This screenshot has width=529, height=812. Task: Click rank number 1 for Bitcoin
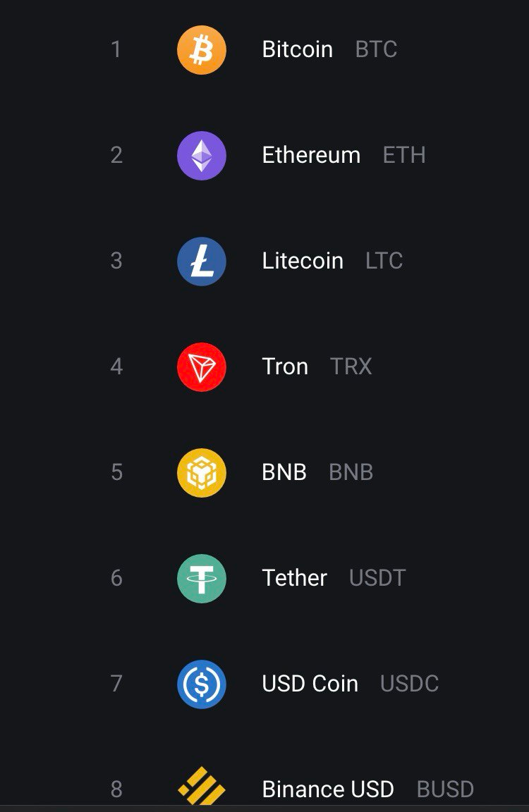pos(116,50)
